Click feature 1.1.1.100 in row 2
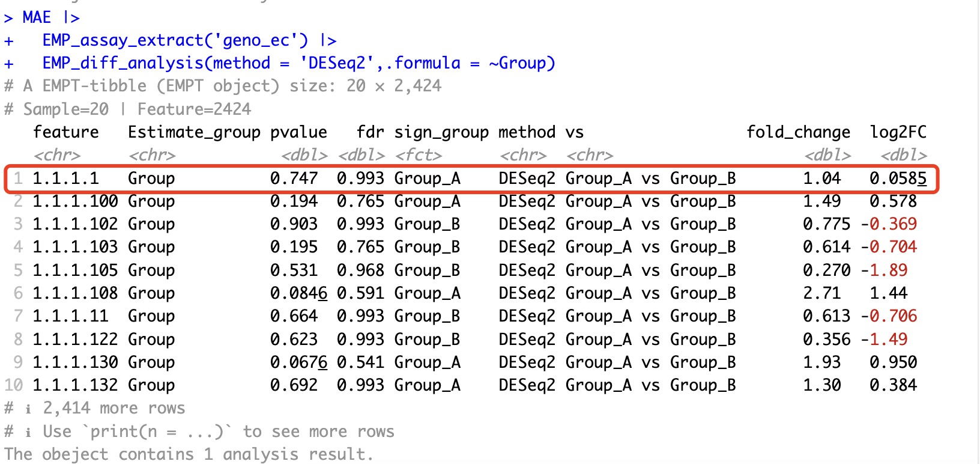The image size is (980, 464). coord(75,201)
